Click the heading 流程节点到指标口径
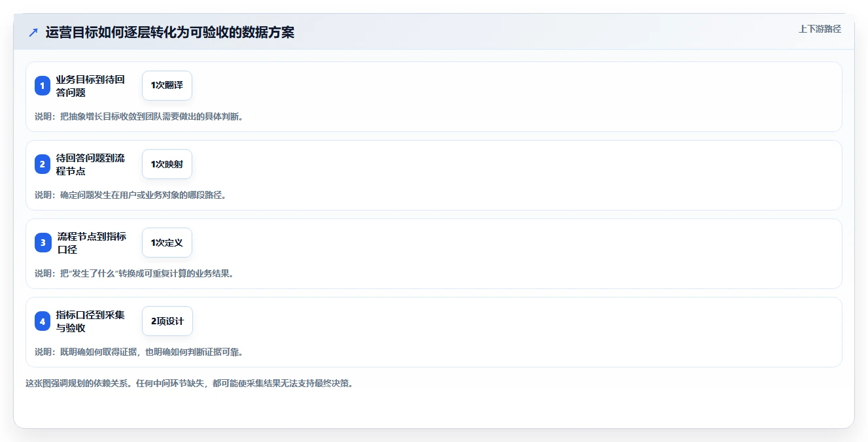 coord(92,243)
